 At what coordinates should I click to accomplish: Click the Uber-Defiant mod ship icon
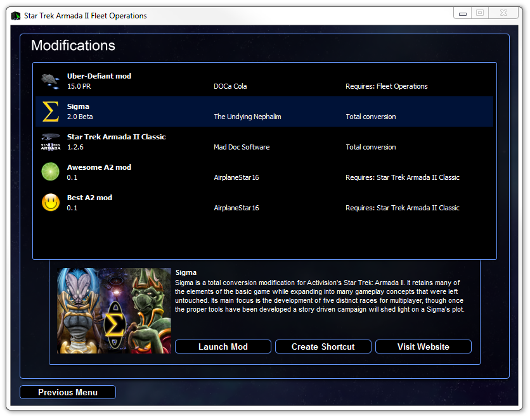[50, 81]
